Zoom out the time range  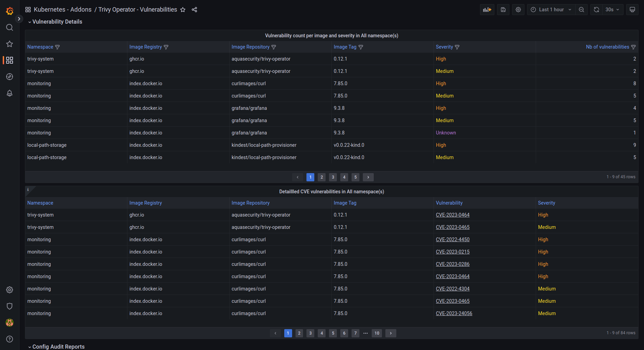[581, 10]
